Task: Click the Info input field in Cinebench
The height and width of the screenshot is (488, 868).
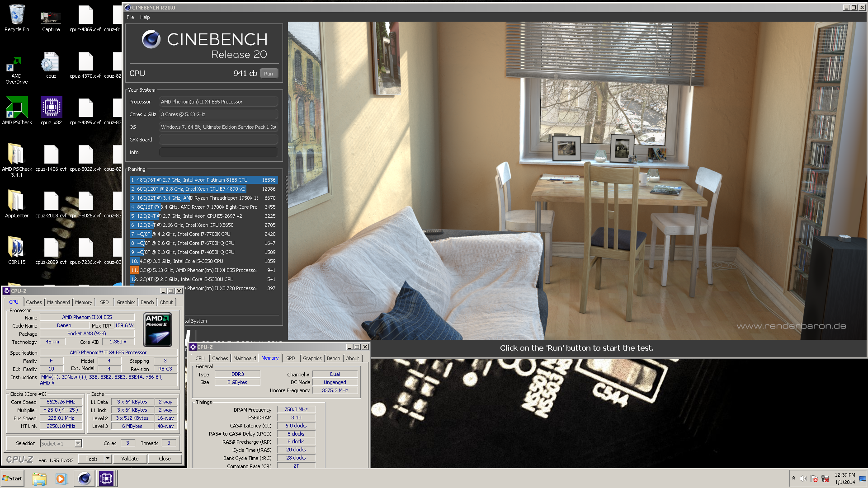Action: (x=218, y=152)
